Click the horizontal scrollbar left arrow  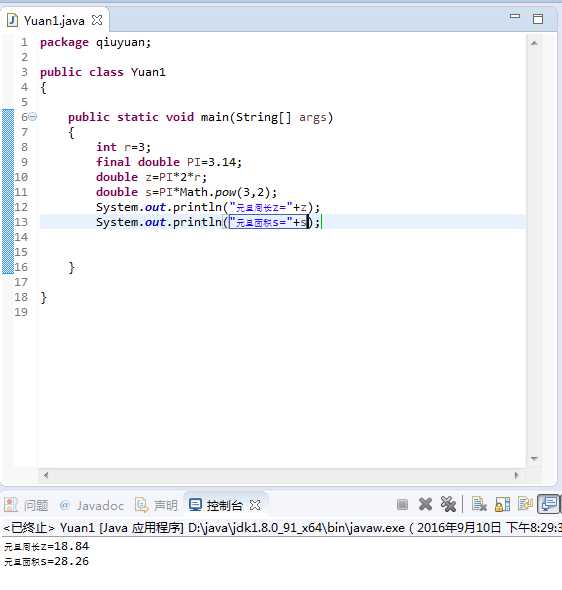(46, 475)
